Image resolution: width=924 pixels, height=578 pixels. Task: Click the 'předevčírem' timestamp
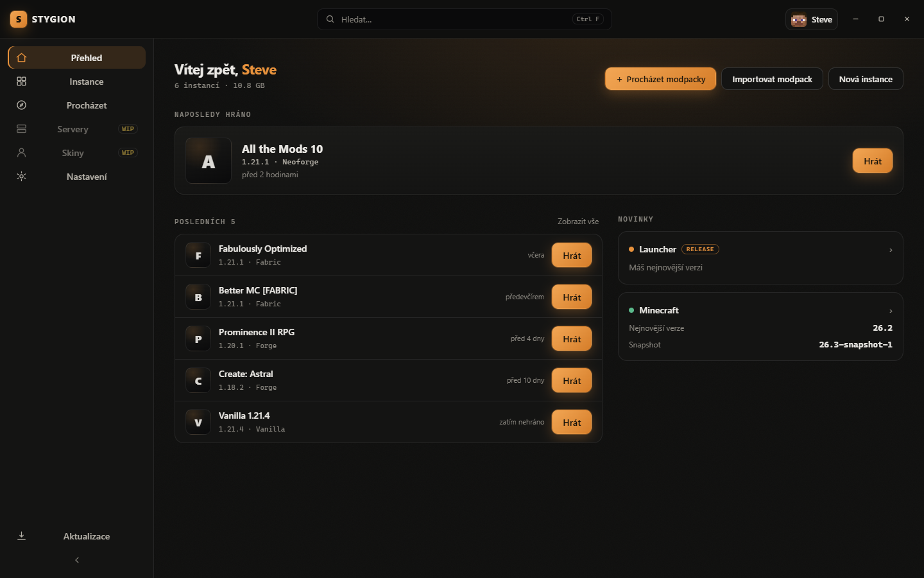pyautogui.click(x=524, y=297)
